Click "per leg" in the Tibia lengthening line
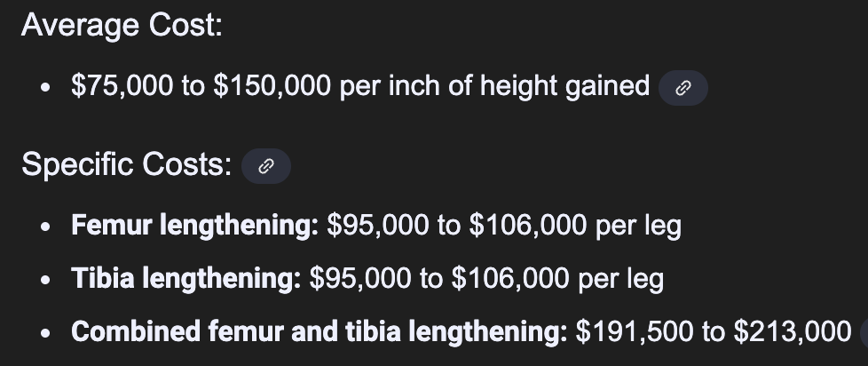The height and width of the screenshot is (366, 868). click(621, 279)
